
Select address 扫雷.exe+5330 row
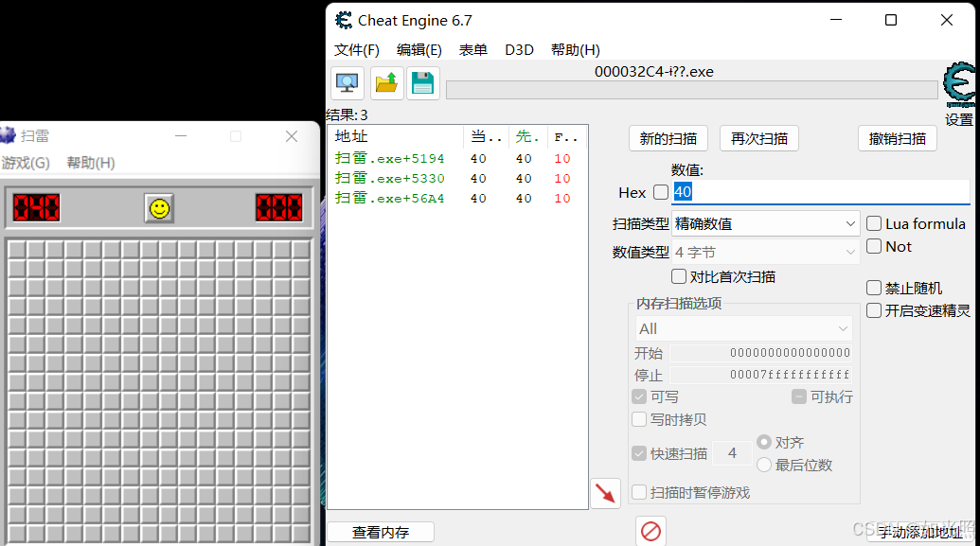pos(457,179)
